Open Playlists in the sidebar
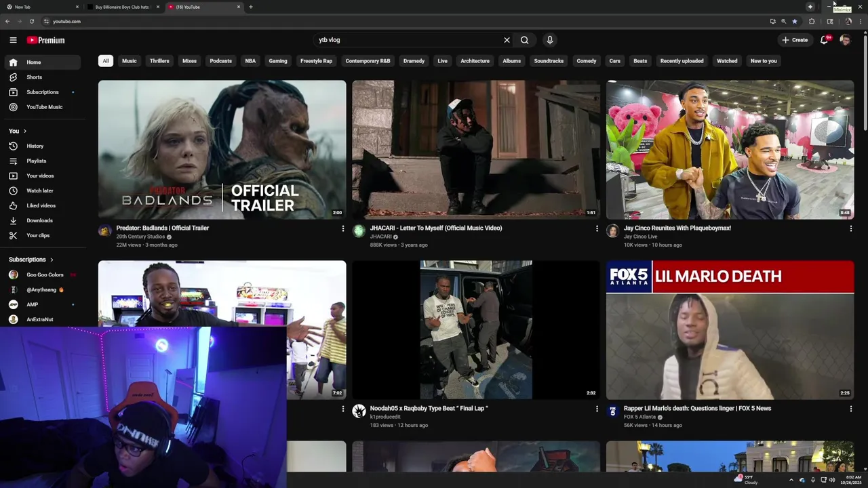The image size is (868, 488). 43,161
